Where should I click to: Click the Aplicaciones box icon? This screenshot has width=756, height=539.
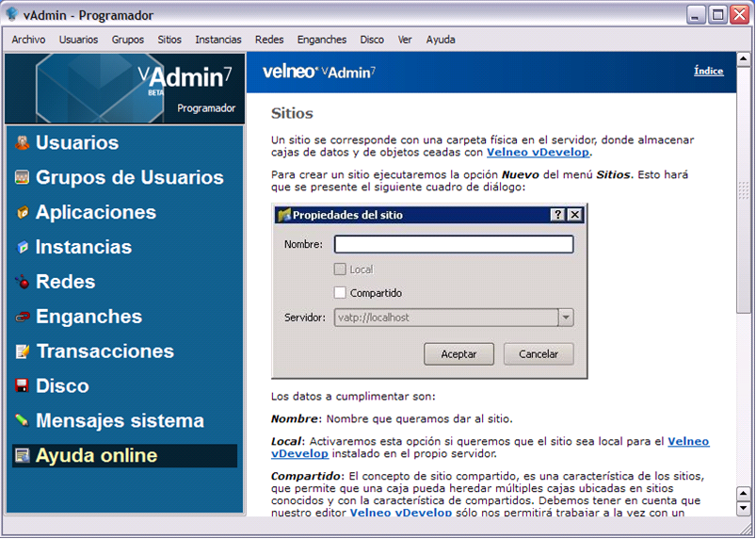tap(23, 212)
